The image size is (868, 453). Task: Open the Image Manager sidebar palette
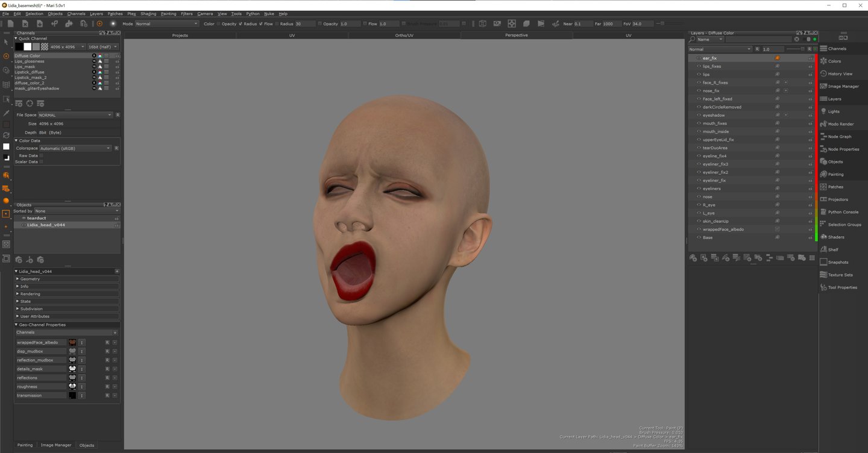pyautogui.click(x=843, y=86)
